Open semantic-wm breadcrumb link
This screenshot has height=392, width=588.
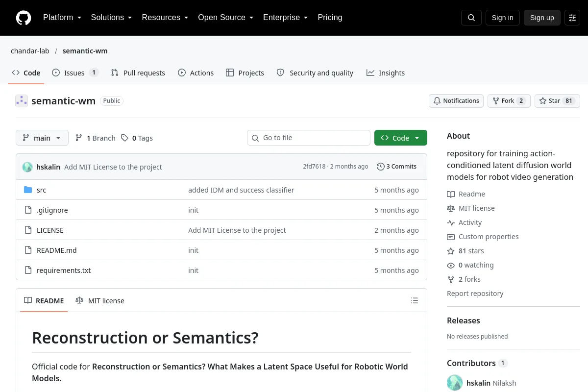pos(85,51)
